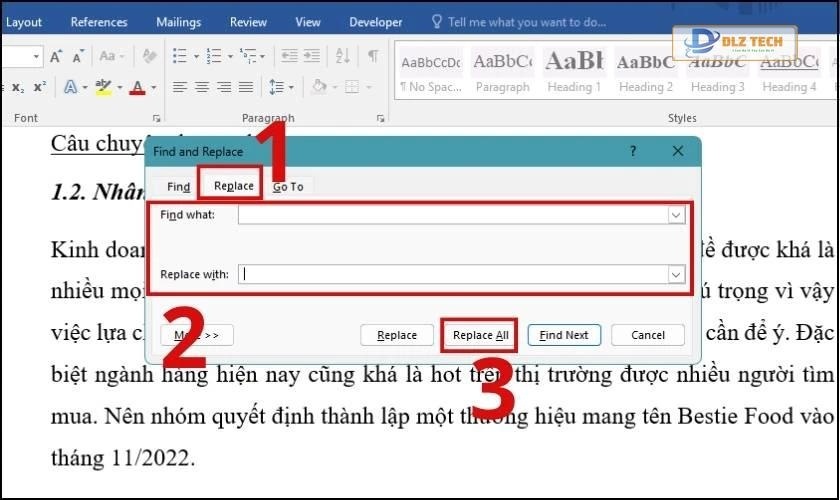Click the Bullets list icon

pyautogui.click(x=180, y=56)
